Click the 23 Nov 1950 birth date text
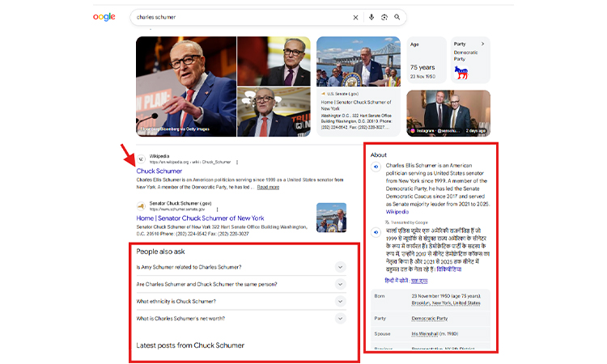Viewport: 607px width, 364px height. click(x=422, y=77)
